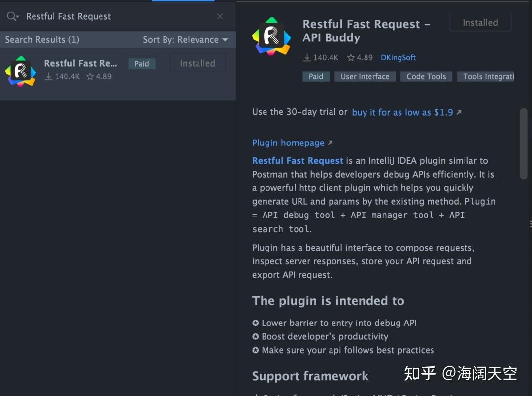Click details pane vertical scrollbar

pyautogui.click(x=524, y=144)
